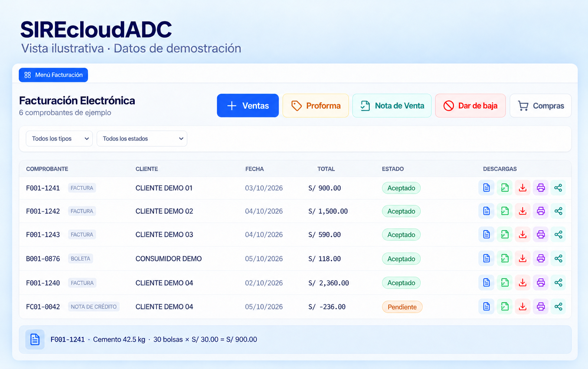The image size is (588, 369).
Task: Click green file icon for B001-0876
Action: pyautogui.click(x=504, y=258)
